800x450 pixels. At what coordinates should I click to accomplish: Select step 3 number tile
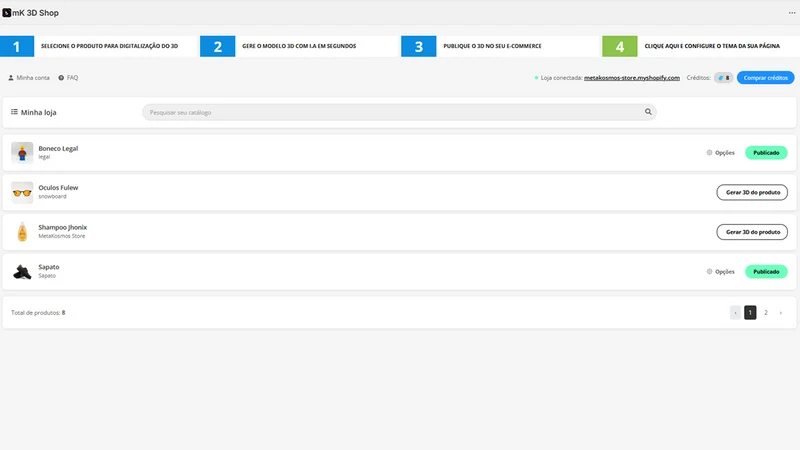click(418, 46)
